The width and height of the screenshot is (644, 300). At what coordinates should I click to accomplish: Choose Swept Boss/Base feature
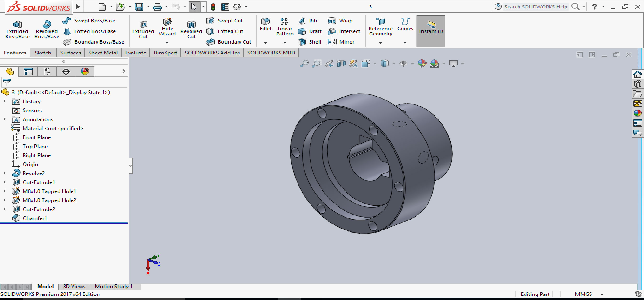coord(89,20)
